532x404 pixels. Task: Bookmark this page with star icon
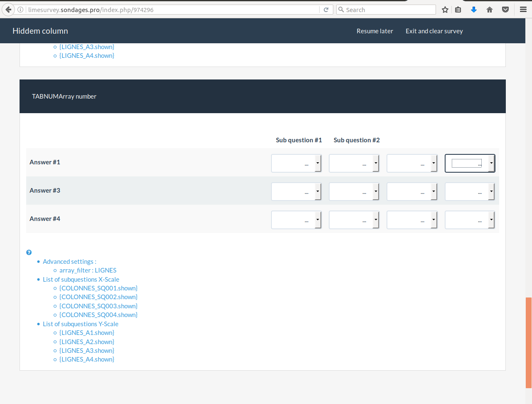point(445,10)
